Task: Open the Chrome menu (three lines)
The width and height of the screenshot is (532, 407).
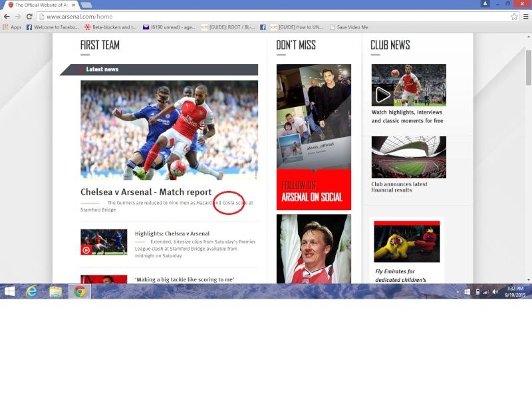Action: (x=525, y=17)
